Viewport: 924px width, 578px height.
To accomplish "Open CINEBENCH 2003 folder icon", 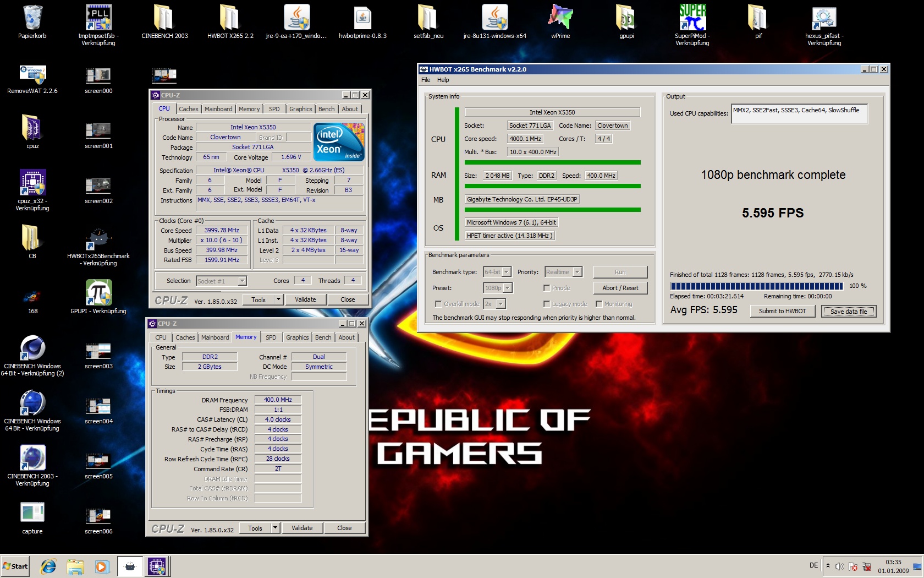I will pyautogui.click(x=164, y=18).
